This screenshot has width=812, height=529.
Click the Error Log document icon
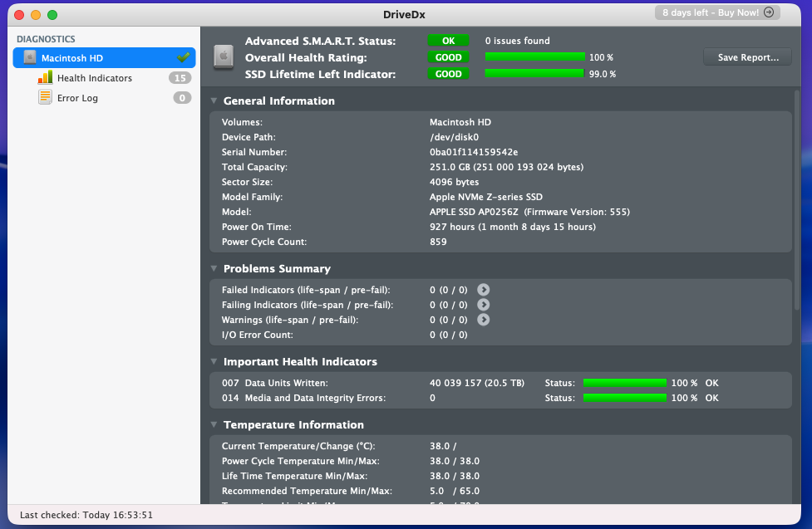point(45,97)
